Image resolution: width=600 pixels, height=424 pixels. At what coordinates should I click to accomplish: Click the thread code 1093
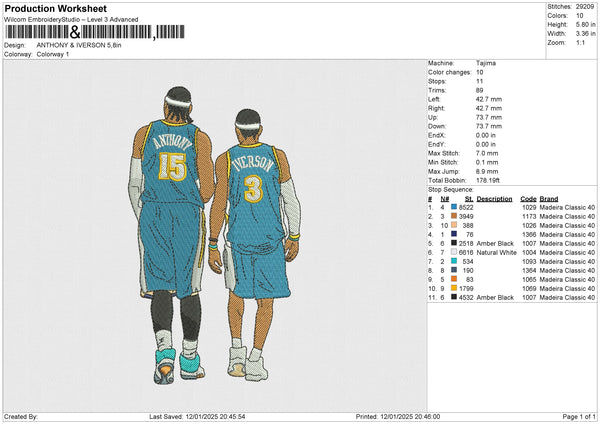[529, 261]
